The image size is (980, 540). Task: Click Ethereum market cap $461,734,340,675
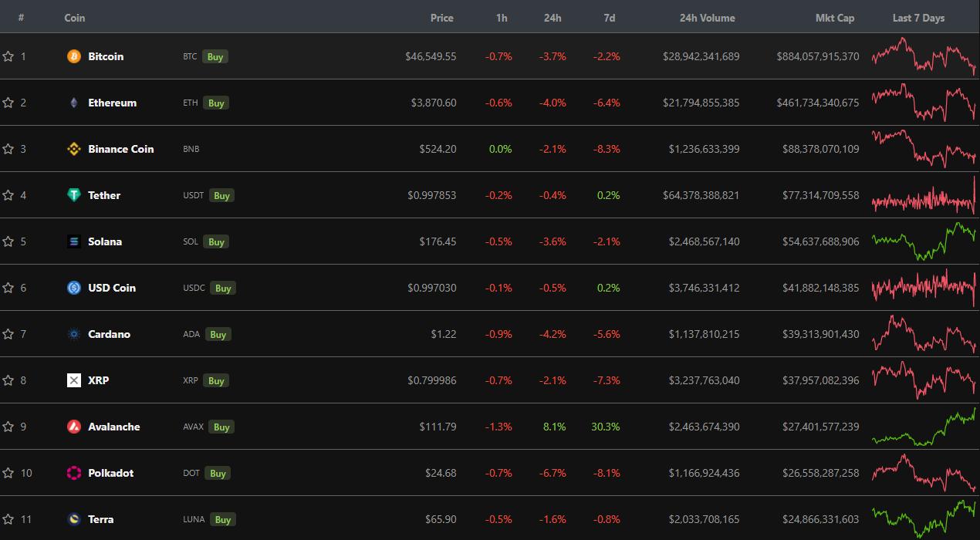(x=818, y=103)
